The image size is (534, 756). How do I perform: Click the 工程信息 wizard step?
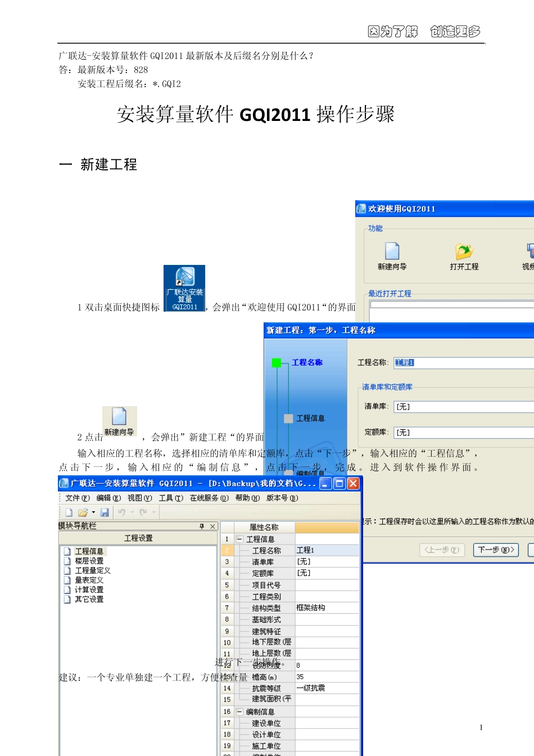pos(310,418)
